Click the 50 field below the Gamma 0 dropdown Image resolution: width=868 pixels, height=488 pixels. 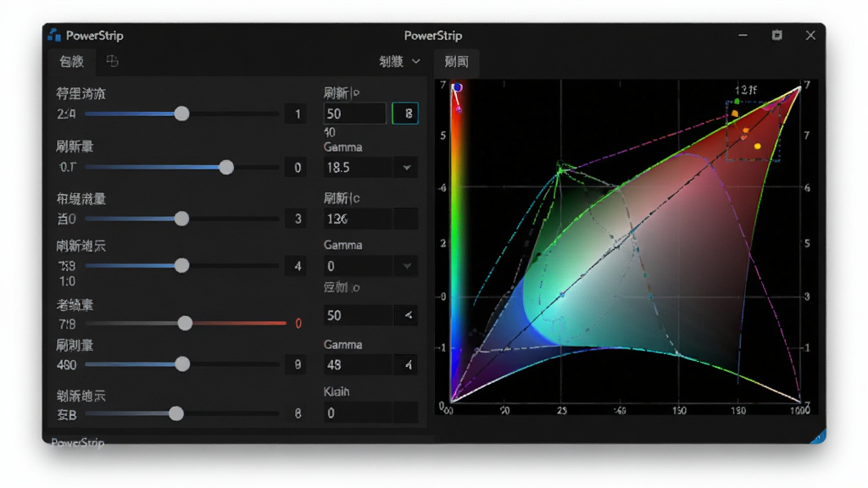[x=359, y=315]
